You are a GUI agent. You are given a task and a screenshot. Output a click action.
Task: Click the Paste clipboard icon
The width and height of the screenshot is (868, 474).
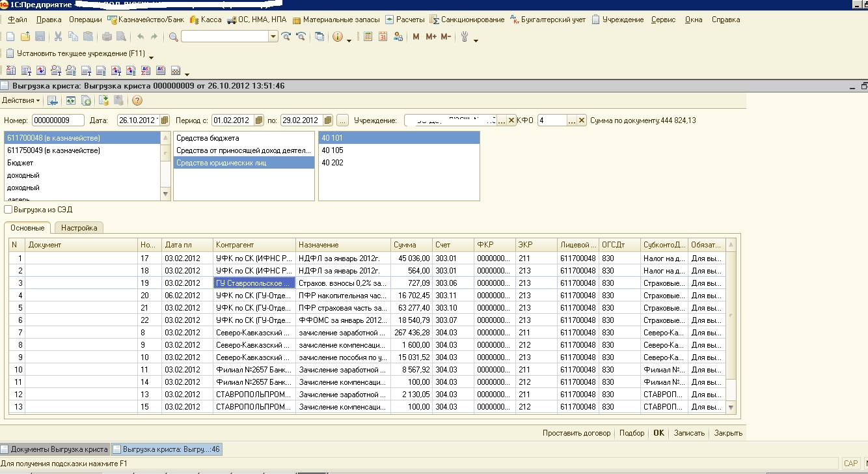(88, 36)
